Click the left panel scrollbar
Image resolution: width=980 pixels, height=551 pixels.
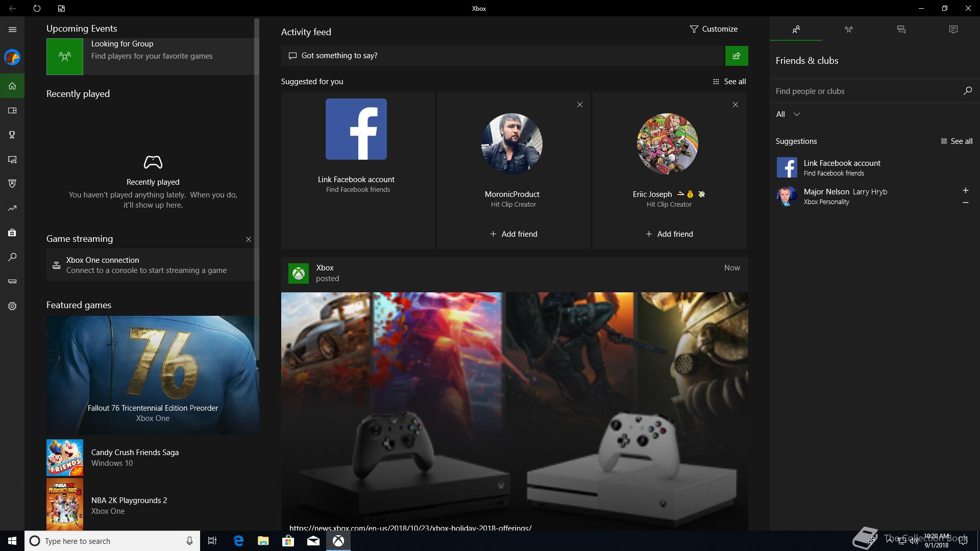tap(257, 189)
